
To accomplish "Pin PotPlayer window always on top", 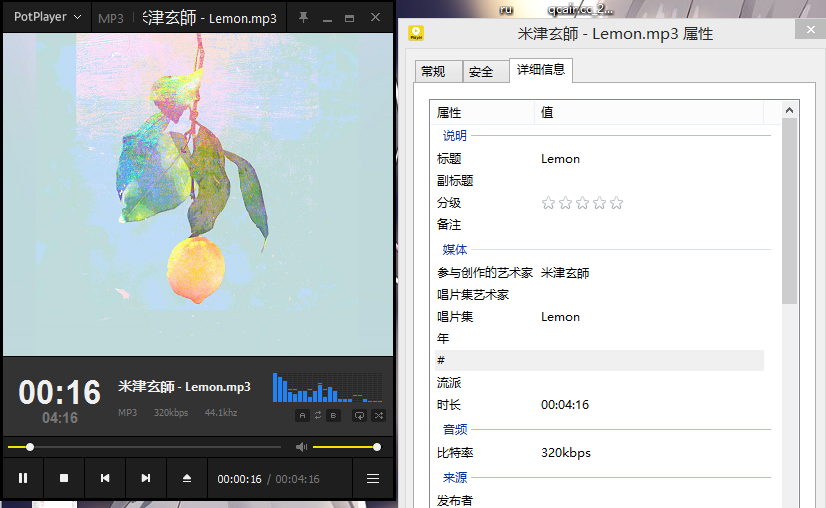I will [303, 18].
